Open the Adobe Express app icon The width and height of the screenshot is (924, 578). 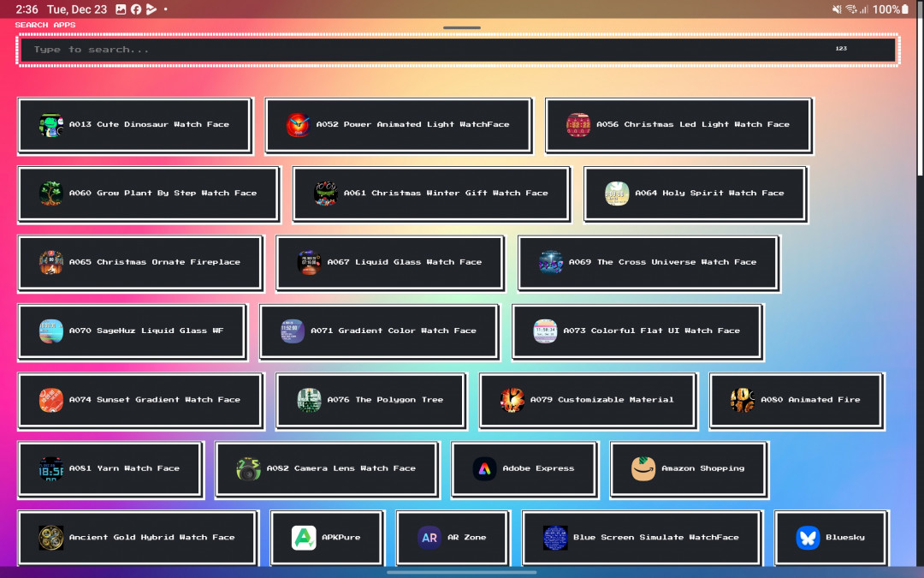485,468
